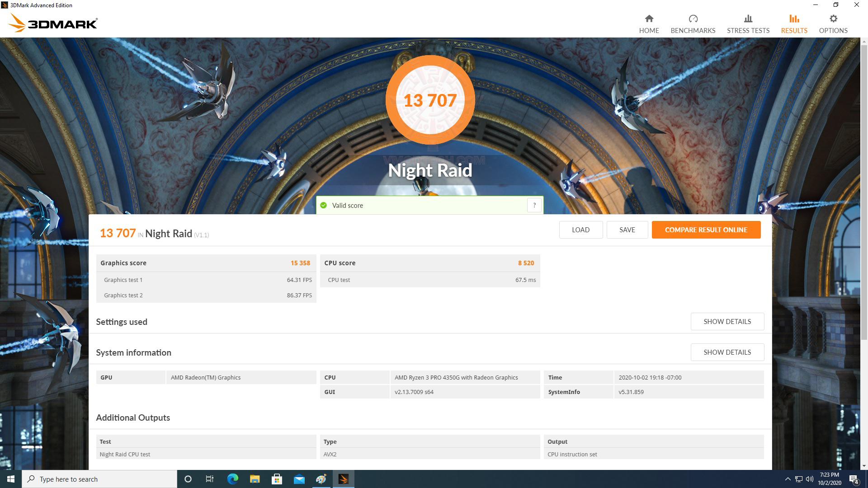The image size is (868, 488).
Task: Expand System information Show Details
Action: tap(727, 352)
